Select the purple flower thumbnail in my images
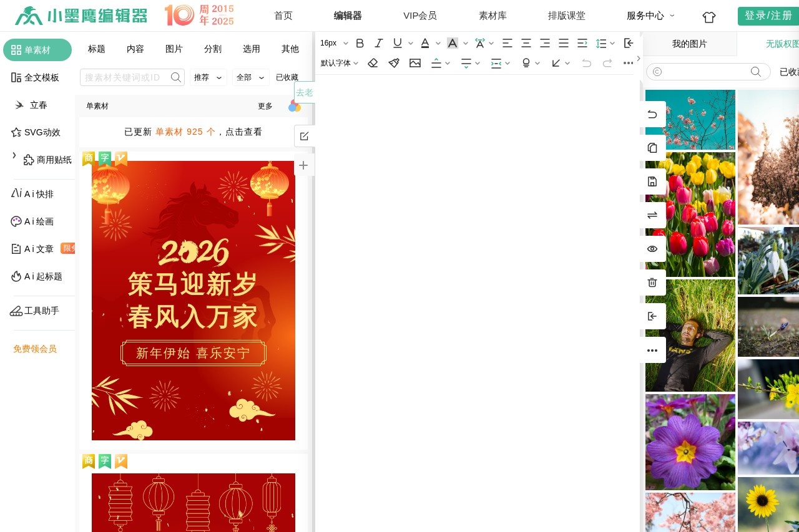Screen dimensions: 799x532 pos(690,441)
